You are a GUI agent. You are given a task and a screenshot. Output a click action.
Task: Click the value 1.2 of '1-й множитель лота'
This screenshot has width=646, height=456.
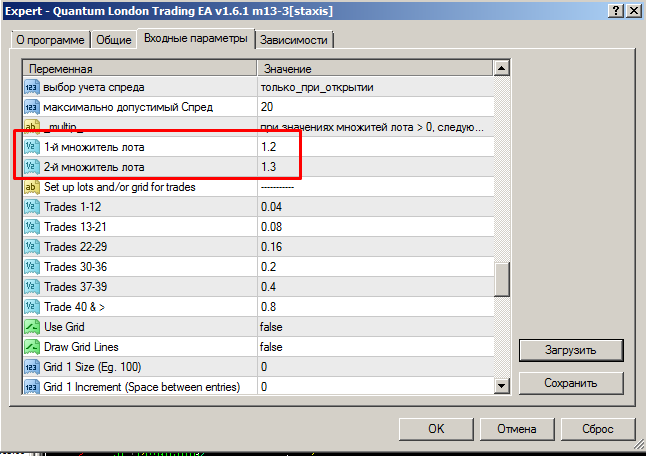pos(269,147)
